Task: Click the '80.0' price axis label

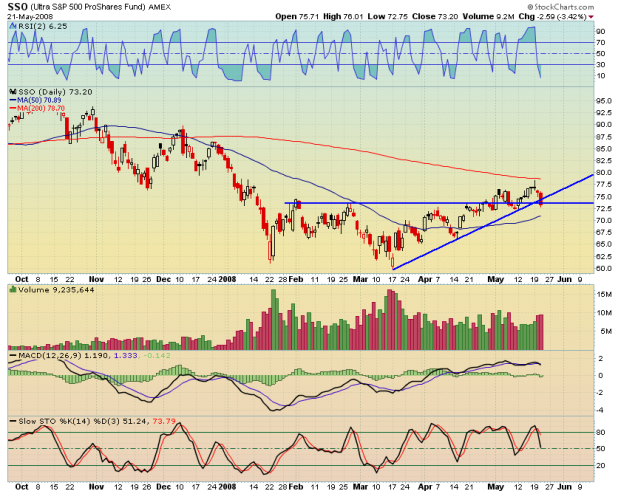Action: tap(604, 173)
